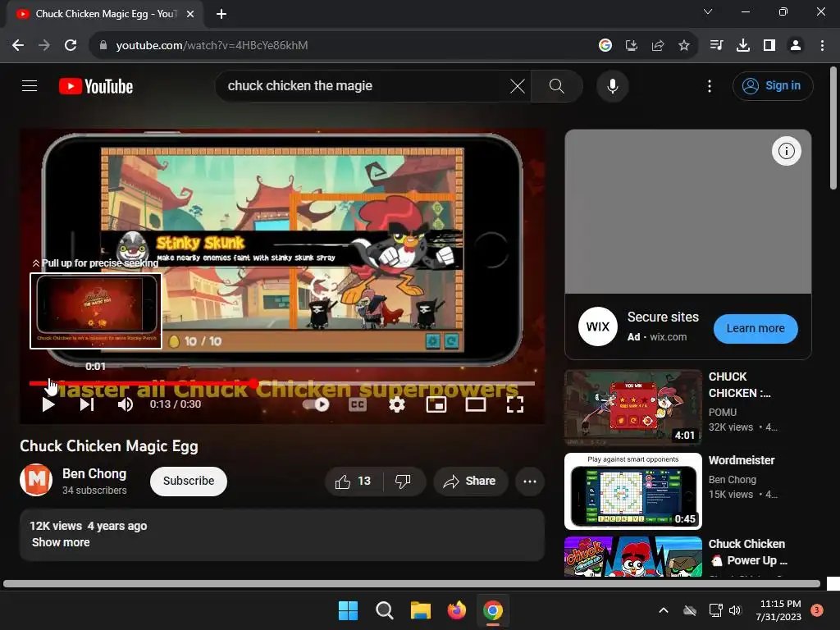Clear the search box text
Screen dimensions: 840x630
pos(518,85)
